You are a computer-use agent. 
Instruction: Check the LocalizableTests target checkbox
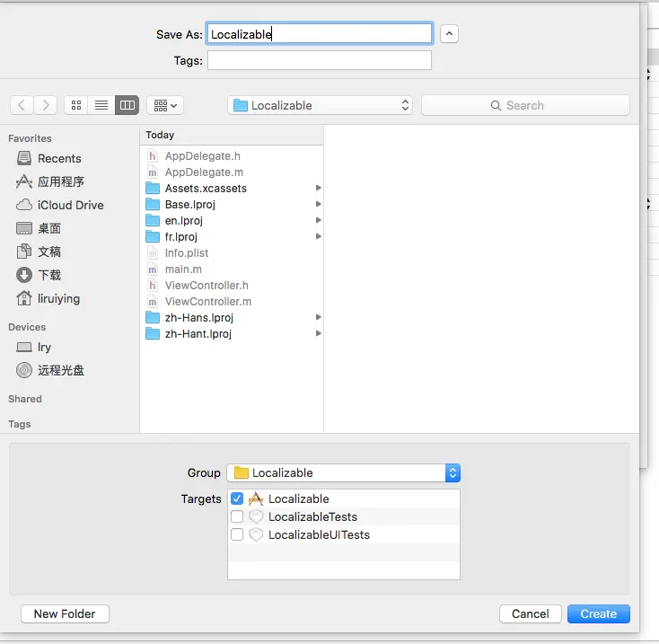(237, 516)
